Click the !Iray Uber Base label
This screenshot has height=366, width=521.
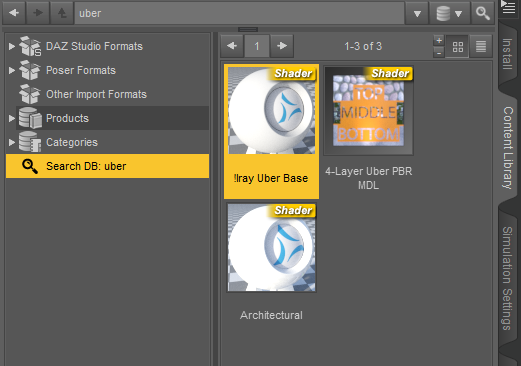271,178
